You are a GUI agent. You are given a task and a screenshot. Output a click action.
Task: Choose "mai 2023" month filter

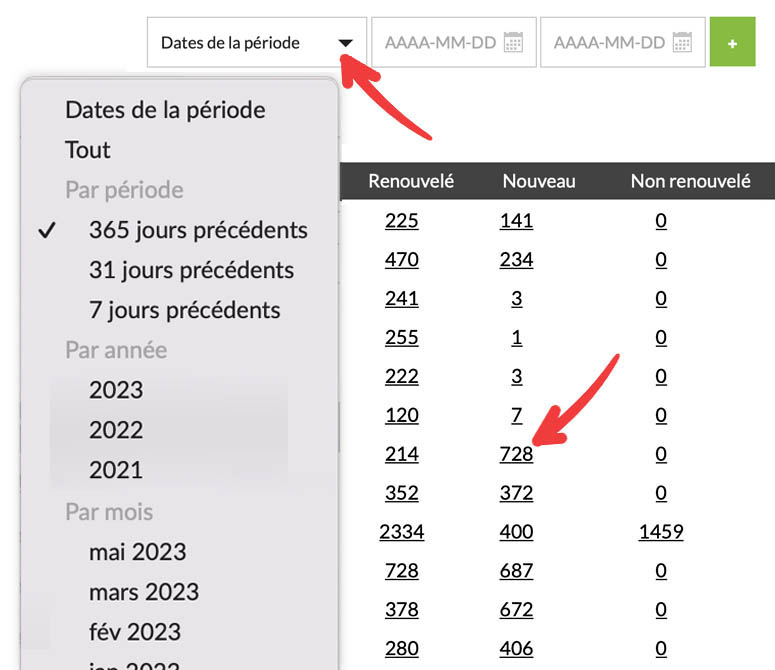tap(137, 552)
